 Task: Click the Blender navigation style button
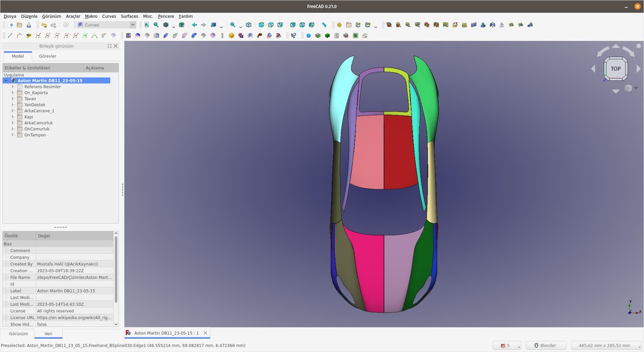546,345
